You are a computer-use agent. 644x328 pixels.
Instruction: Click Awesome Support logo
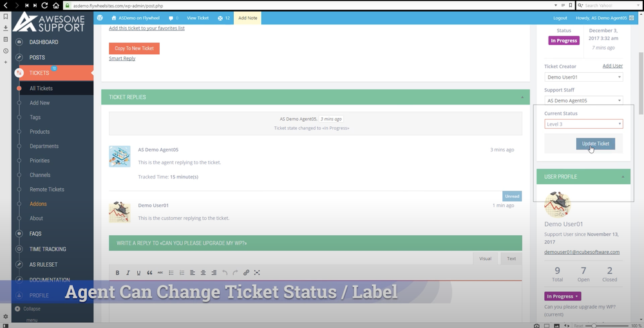tap(49, 22)
